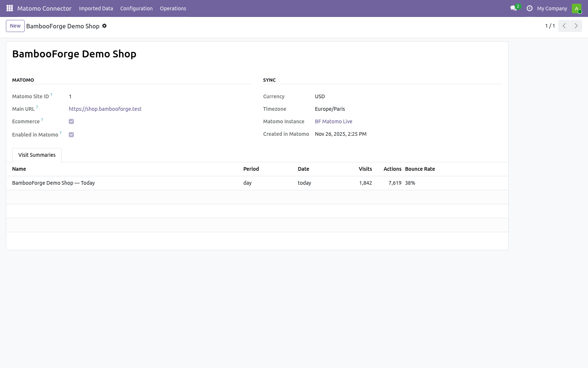Go to the previous record arrow
Screen dimensions: 588x368
pyautogui.click(x=564, y=26)
